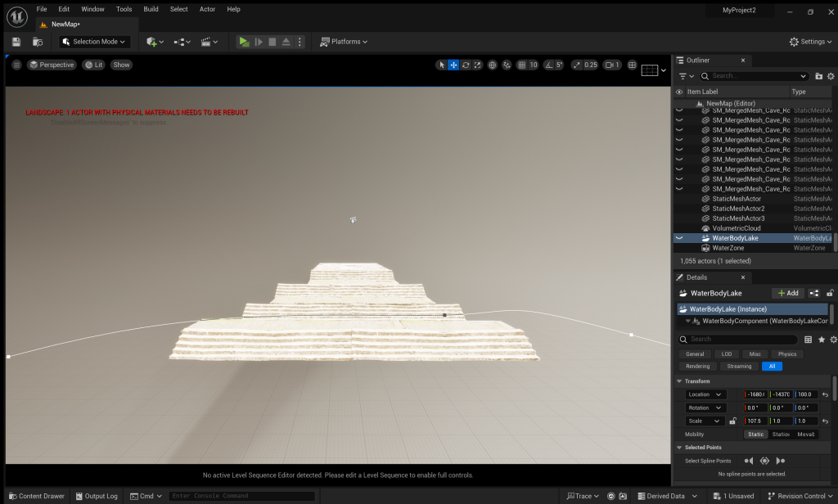Set Mobility to Static
The width and height of the screenshot is (838, 504).
click(x=755, y=434)
